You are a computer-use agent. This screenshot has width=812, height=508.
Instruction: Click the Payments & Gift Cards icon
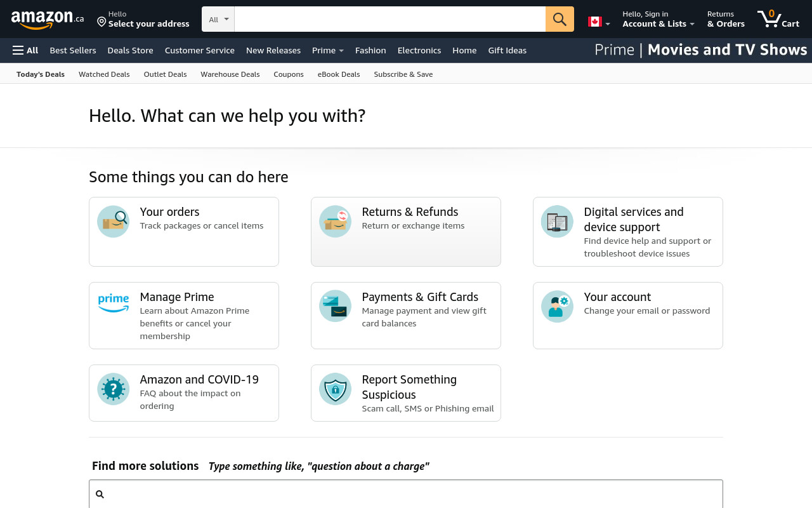(x=335, y=306)
